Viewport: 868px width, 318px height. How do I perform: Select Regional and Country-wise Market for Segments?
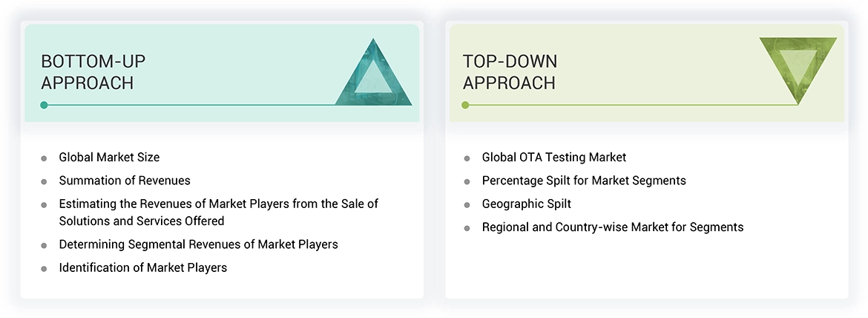point(612,227)
